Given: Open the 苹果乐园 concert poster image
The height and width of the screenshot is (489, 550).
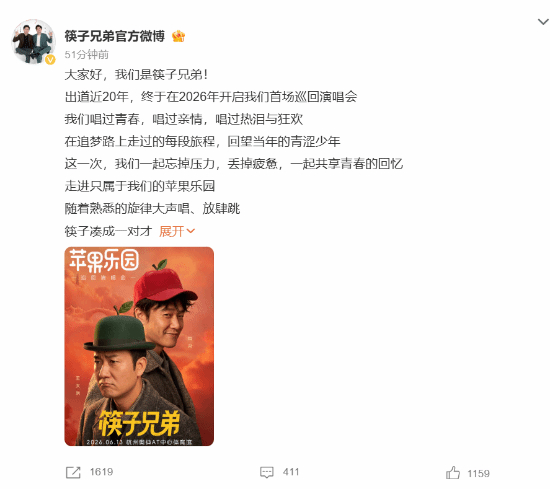Looking at the screenshot, I should (139, 347).
